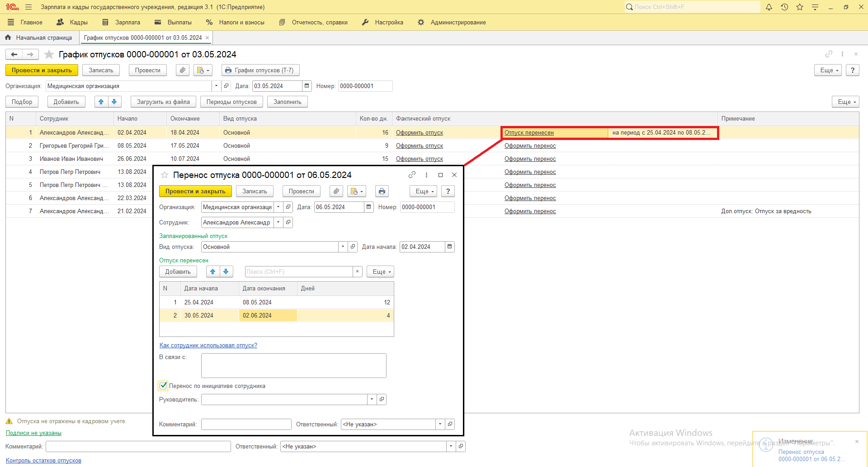Click the help question mark in График отпусков toolbar
The image size is (868, 467).
(853, 70)
